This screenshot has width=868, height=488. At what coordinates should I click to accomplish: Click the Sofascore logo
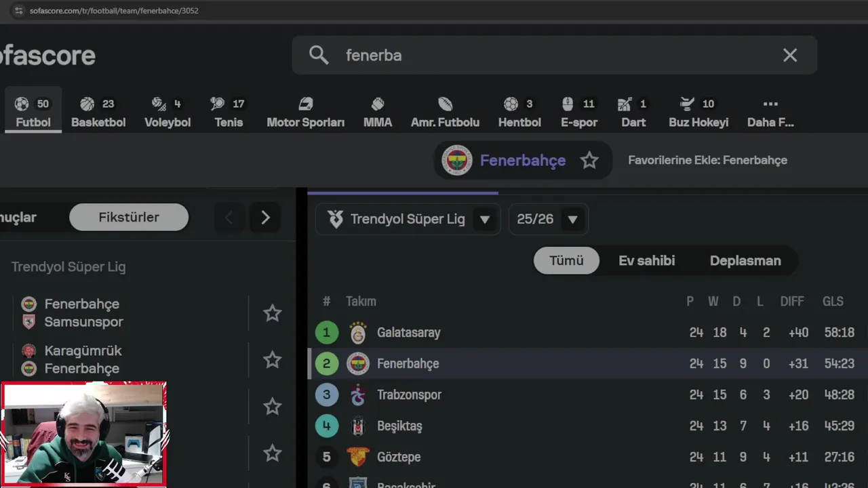pos(47,56)
